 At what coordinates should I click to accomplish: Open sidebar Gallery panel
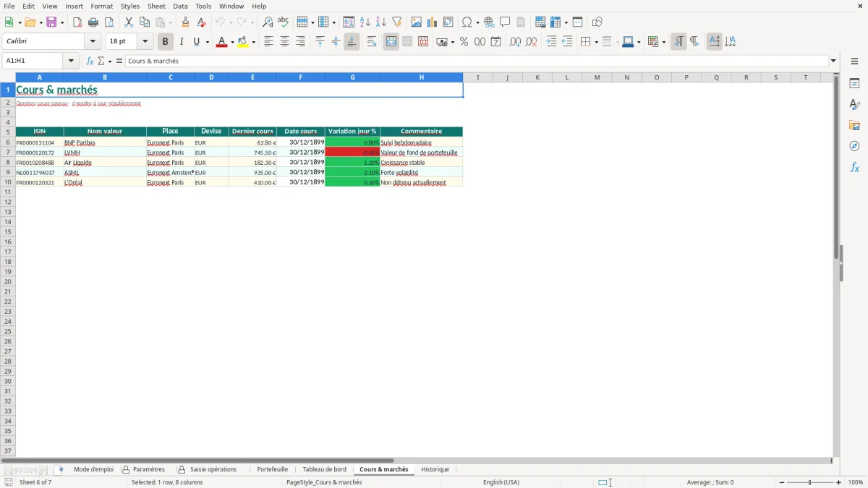(855, 126)
